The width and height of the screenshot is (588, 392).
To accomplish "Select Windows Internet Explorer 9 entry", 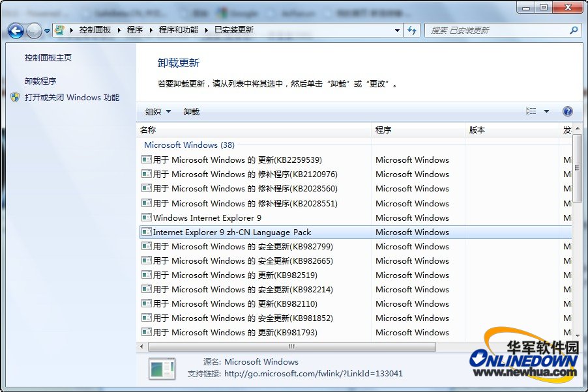I will pos(355,217).
